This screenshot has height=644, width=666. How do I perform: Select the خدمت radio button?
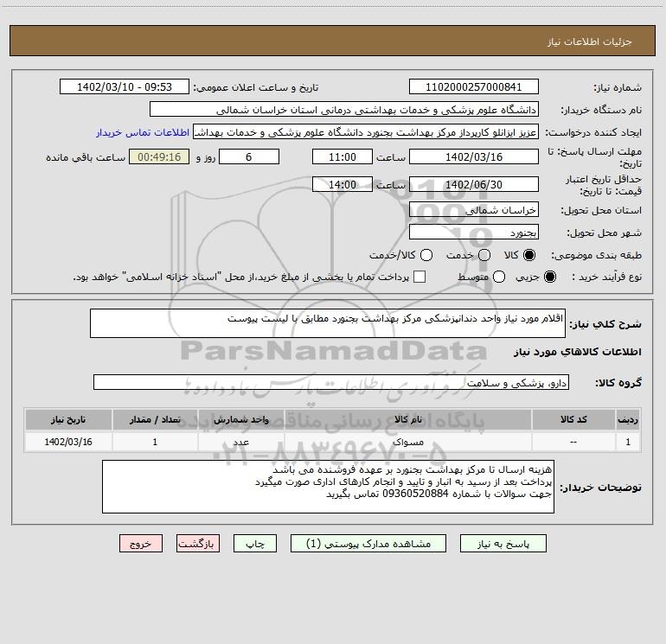click(x=484, y=255)
